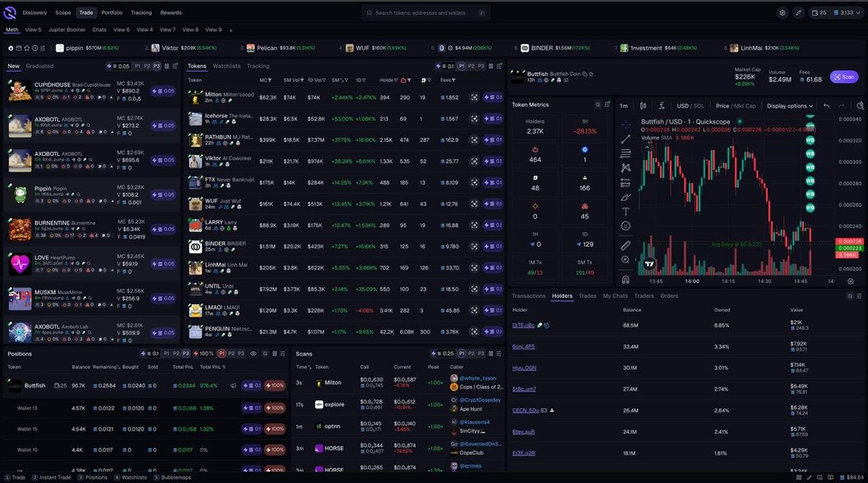The height and width of the screenshot is (483, 868).
Task: Open the Portfolio page from the top menu
Action: tap(111, 12)
